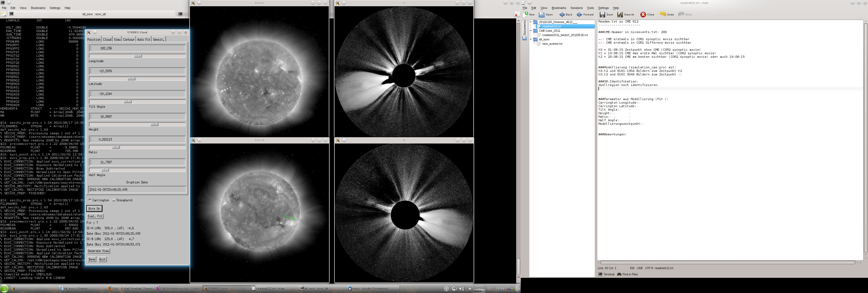Switch to GMX E-Mail Firefox window in taskbar
Image resolution: width=868 pixels, height=293 pixels.
[x=130, y=289]
